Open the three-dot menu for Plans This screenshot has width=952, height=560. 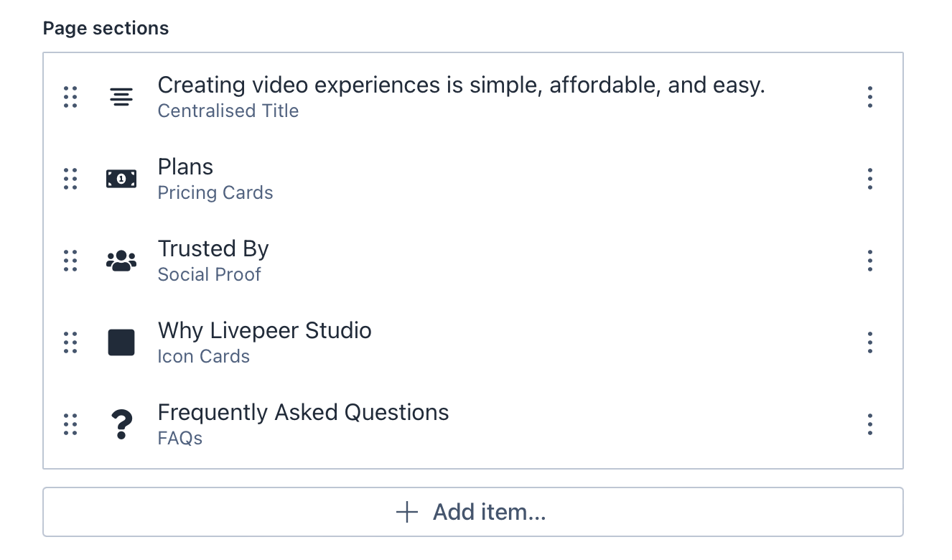[x=869, y=179]
